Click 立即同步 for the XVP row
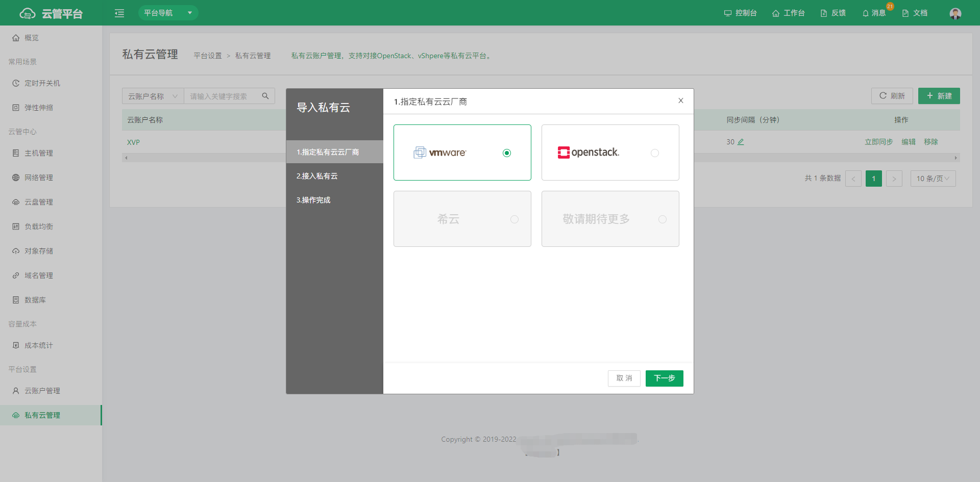 click(878, 142)
